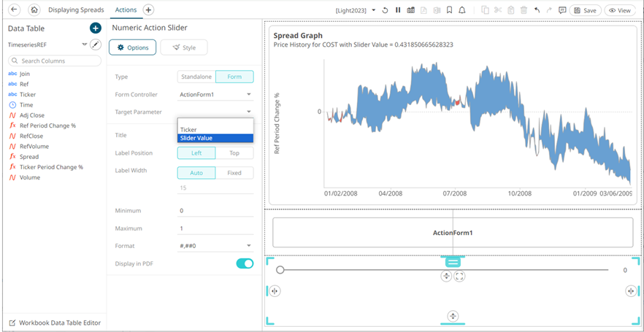Click the delete trash icon
Viewport: 644px width, 332px height.
point(524,10)
